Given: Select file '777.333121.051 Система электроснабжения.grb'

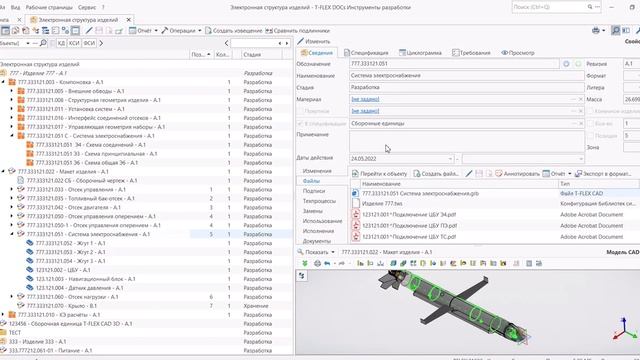Looking at the screenshot, I should pos(420,193).
